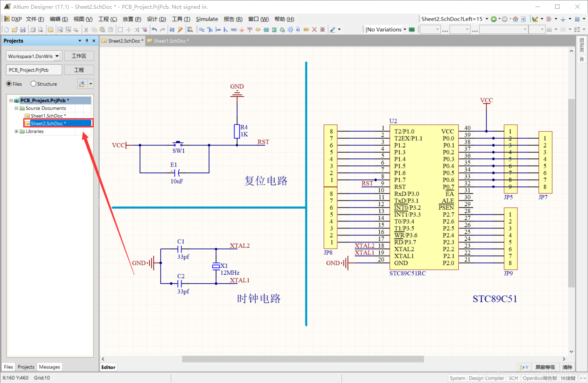Click the Move selection cross-arrow icon
This screenshot has height=383, width=588.
(x=128, y=29)
